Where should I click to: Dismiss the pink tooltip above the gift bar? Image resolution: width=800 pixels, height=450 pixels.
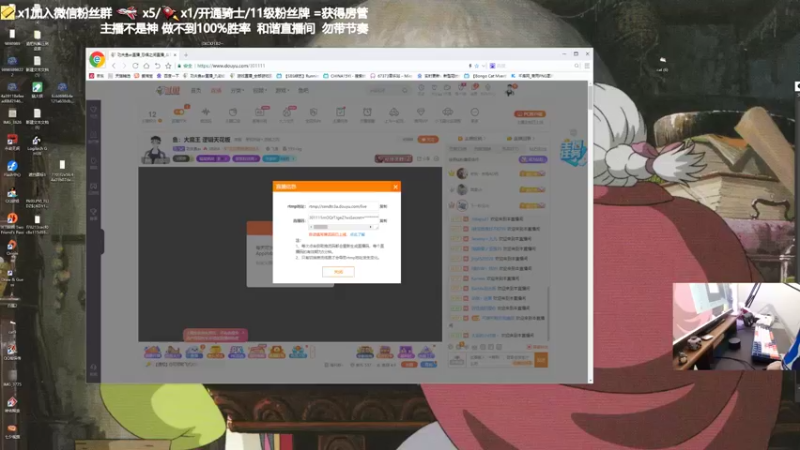coord(243,333)
